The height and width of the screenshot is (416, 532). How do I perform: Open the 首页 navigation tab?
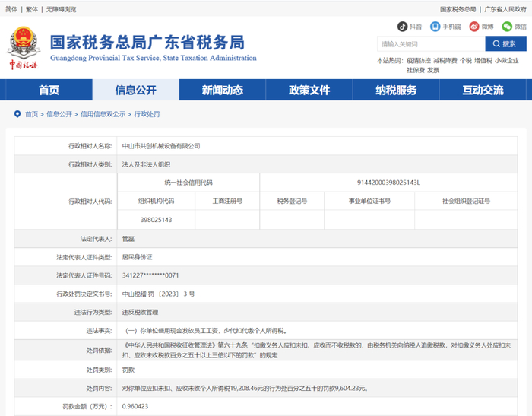(x=49, y=90)
